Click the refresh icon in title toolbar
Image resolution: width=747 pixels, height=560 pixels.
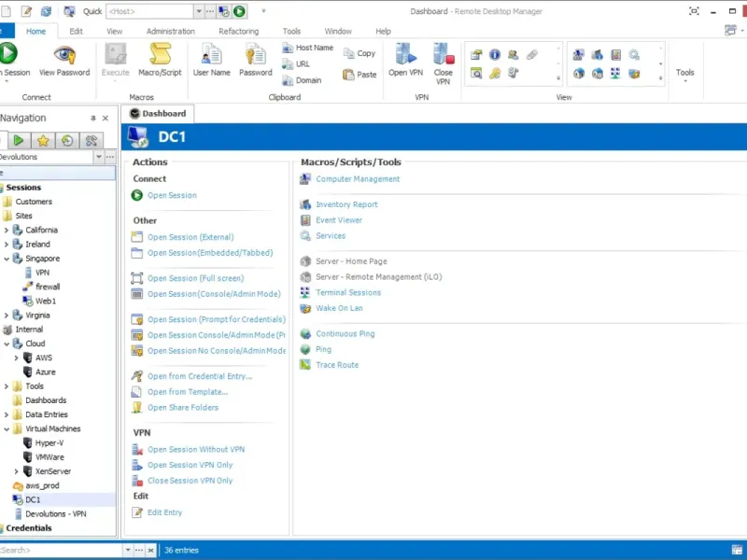point(46,11)
